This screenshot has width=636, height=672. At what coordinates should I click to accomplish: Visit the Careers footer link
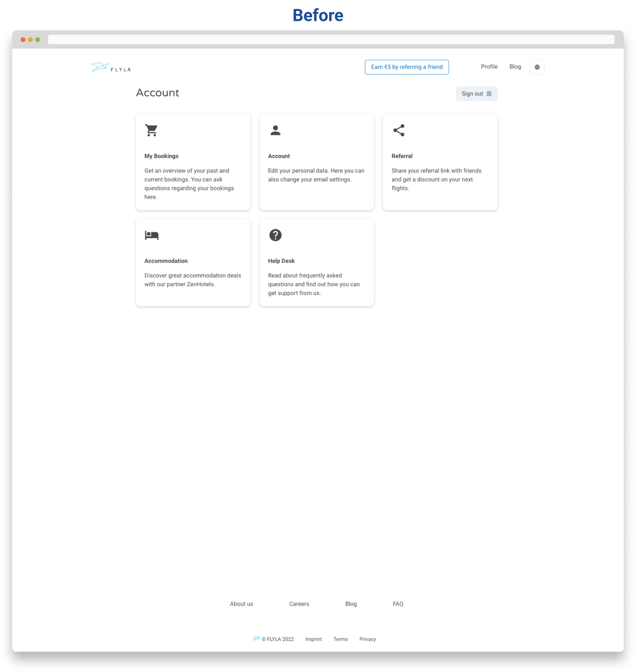pyautogui.click(x=299, y=604)
